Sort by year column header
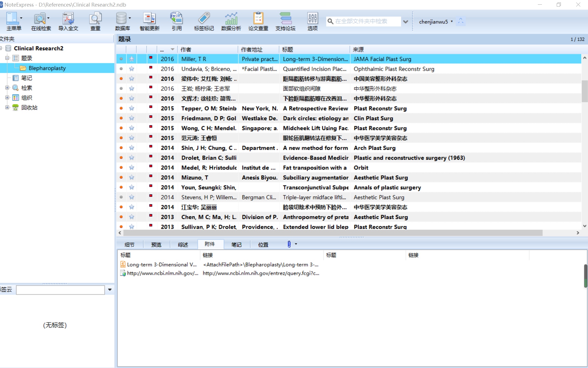This screenshot has width=588, height=368. pos(167,50)
